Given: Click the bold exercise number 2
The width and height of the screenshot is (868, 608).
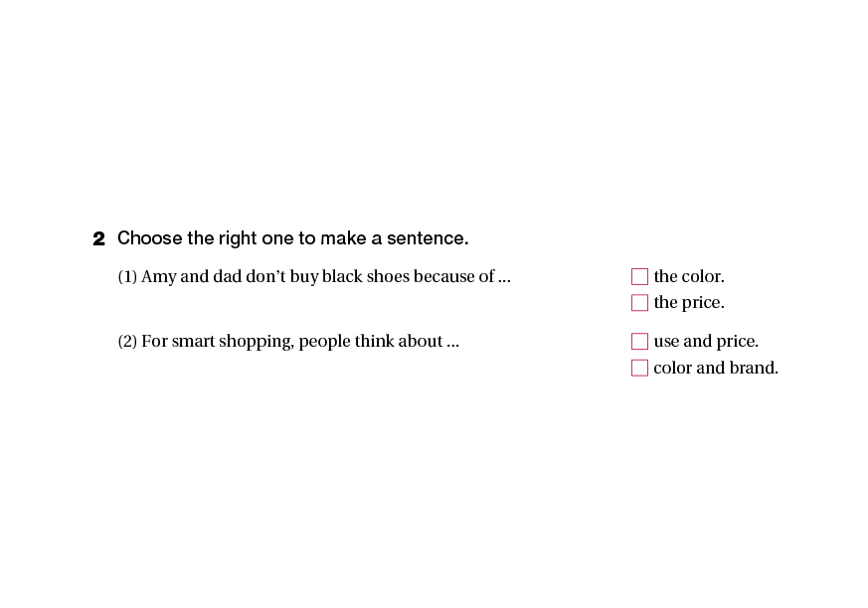Looking at the screenshot, I should pyautogui.click(x=98, y=239).
